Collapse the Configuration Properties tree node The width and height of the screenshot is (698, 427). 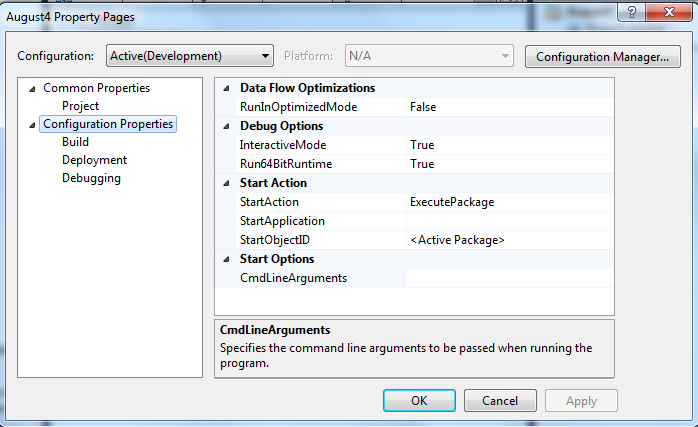(32, 125)
